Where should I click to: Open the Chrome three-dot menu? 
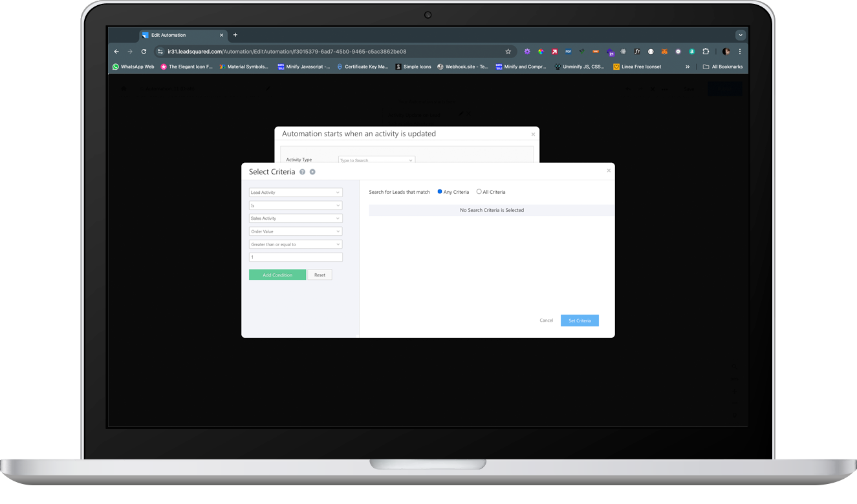pyautogui.click(x=740, y=51)
